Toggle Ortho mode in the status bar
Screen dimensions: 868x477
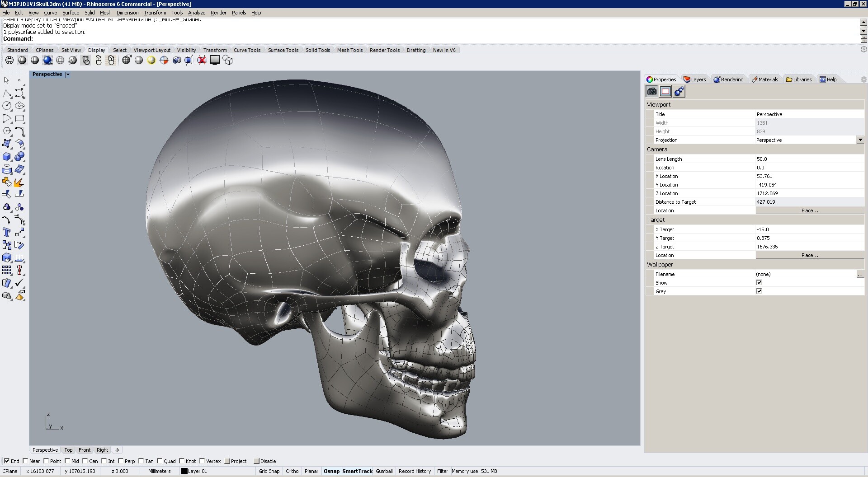click(x=292, y=471)
